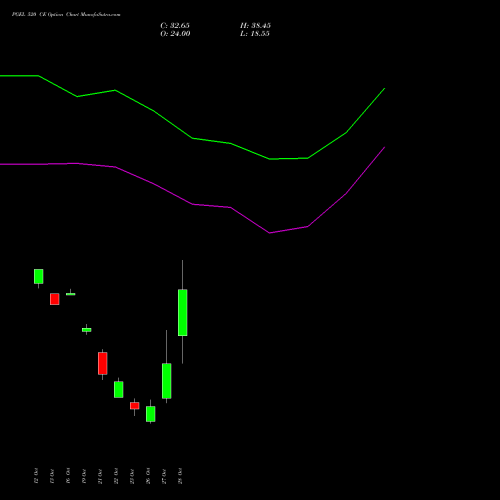This screenshot has height=500, width=500.
Task: Click the 21 Oct red candle
Action: tap(102, 363)
